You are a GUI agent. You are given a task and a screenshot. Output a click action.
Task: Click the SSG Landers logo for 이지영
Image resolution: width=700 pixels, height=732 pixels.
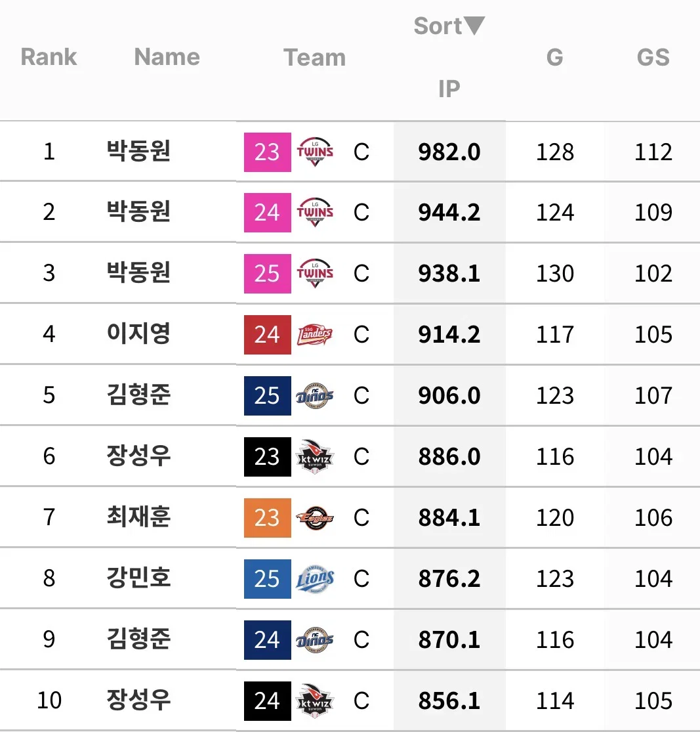(315, 335)
